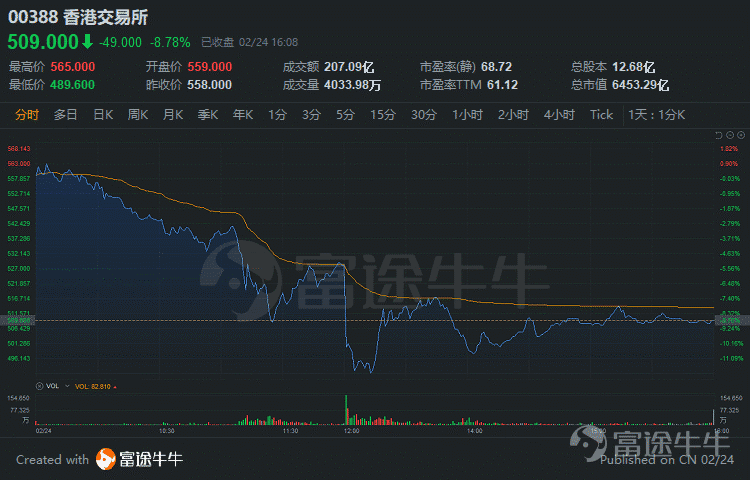Select the 多日 chart tab
Image resolution: width=750 pixels, height=480 pixels.
(66, 115)
